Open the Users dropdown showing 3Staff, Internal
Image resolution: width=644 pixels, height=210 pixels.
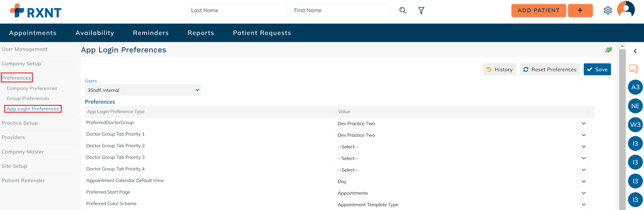pos(143,90)
